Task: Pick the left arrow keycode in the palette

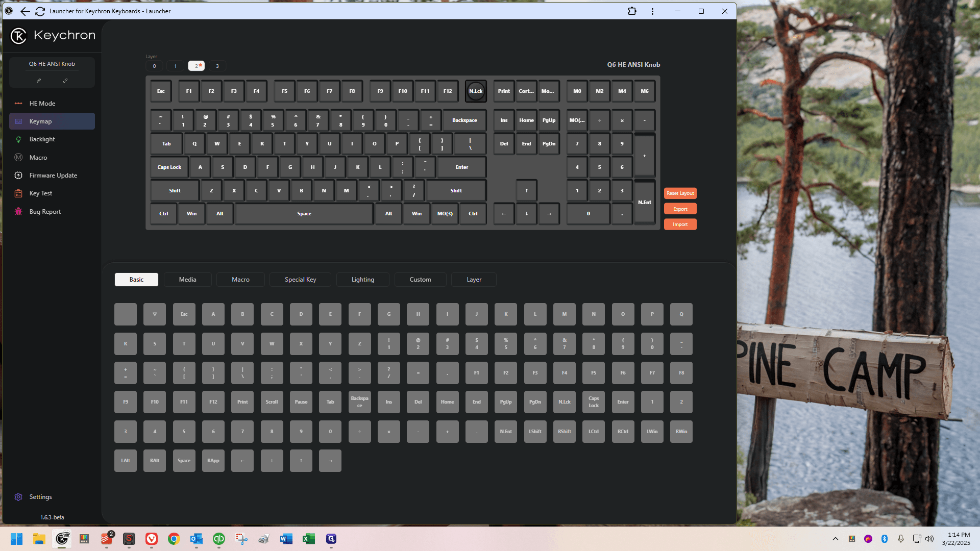Action: click(x=242, y=461)
